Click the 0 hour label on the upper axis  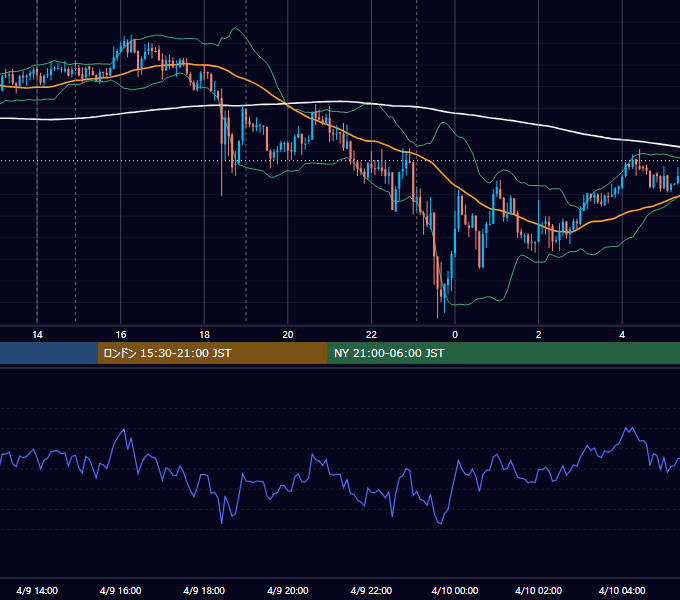click(455, 335)
